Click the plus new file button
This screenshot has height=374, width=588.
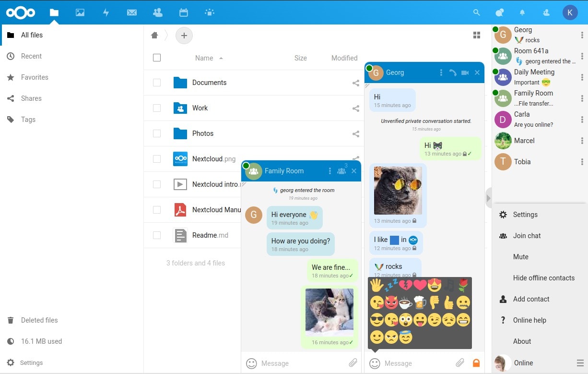tap(184, 35)
